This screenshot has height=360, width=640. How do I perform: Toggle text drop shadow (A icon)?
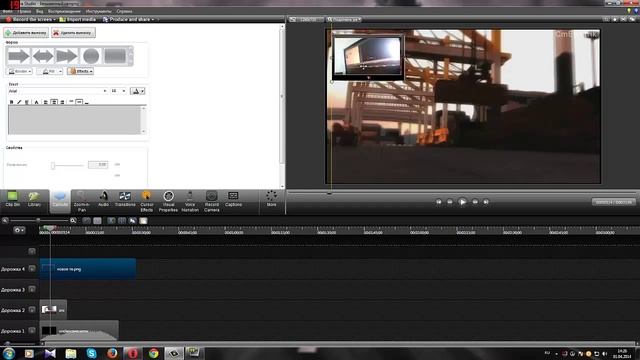[x=36, y=102]
